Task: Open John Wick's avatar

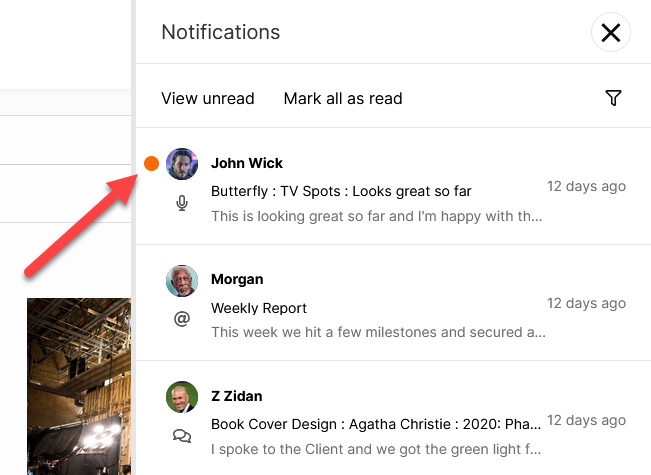Action: click(x=182, y=164)
